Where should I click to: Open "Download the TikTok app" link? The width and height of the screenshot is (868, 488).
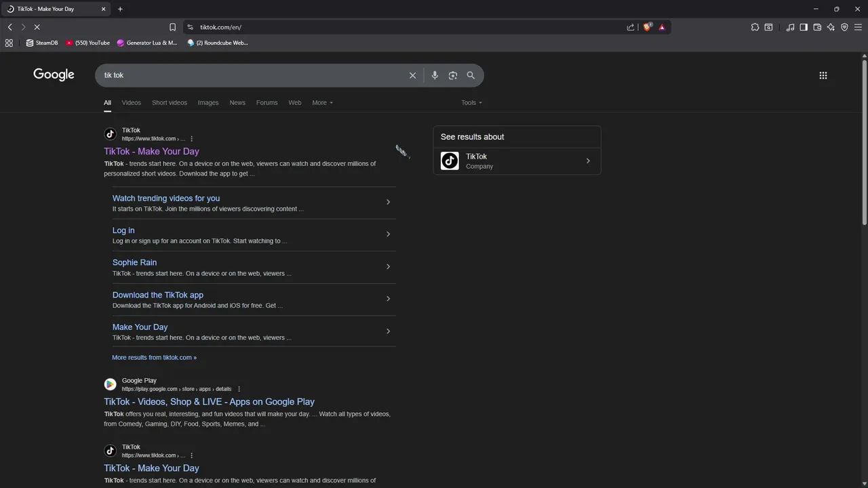158,295
